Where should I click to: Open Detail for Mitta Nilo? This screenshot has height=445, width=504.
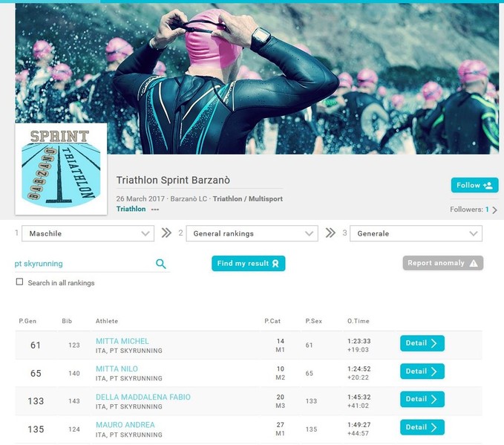[x=422, y=371]
